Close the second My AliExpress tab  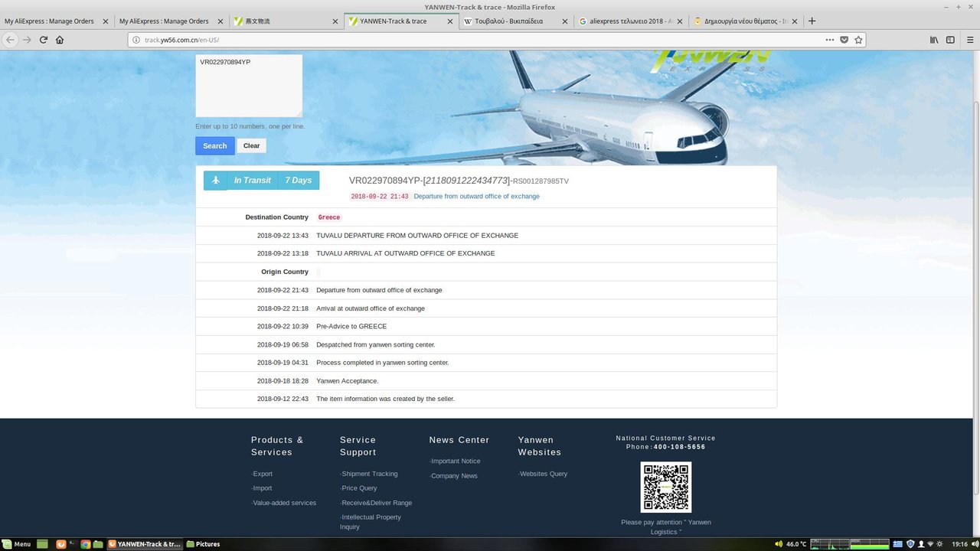(220, 21)
